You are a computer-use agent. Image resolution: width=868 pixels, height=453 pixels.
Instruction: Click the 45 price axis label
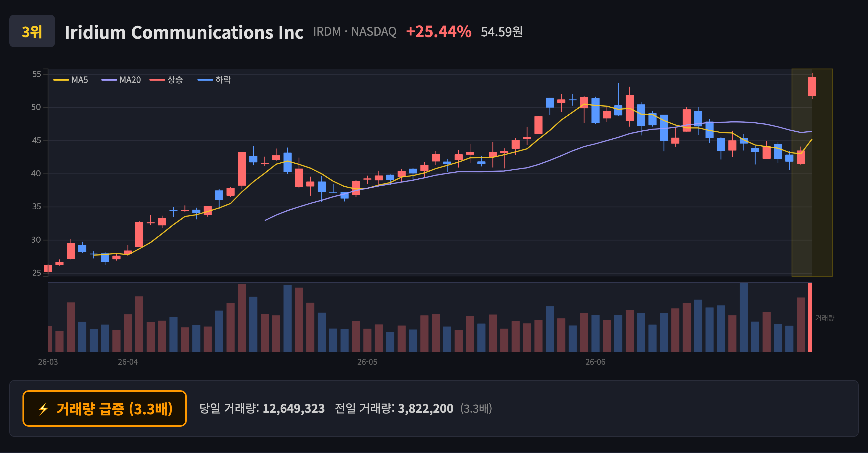click(x=36, y=140)
